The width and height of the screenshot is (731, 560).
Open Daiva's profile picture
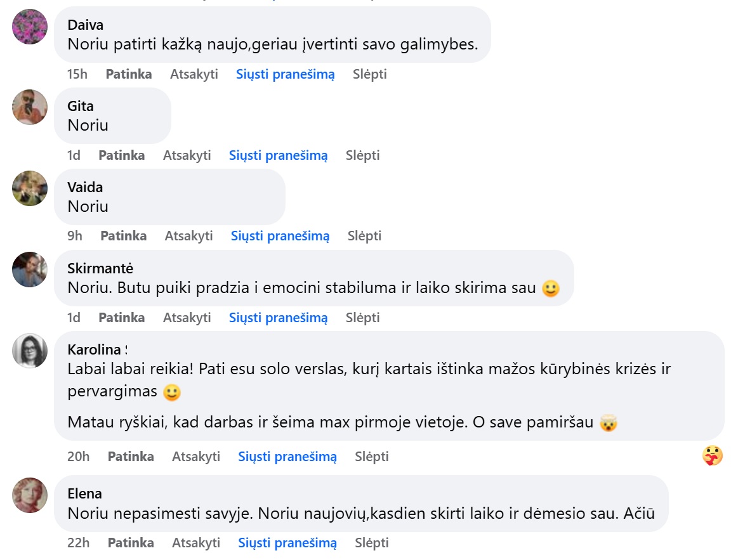tap(29, 28)
